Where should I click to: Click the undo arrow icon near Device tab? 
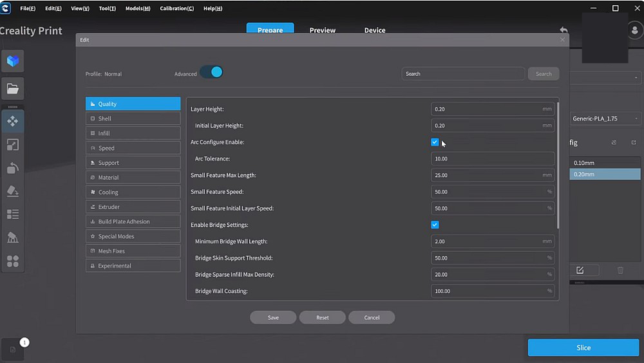tap(563, 30)
